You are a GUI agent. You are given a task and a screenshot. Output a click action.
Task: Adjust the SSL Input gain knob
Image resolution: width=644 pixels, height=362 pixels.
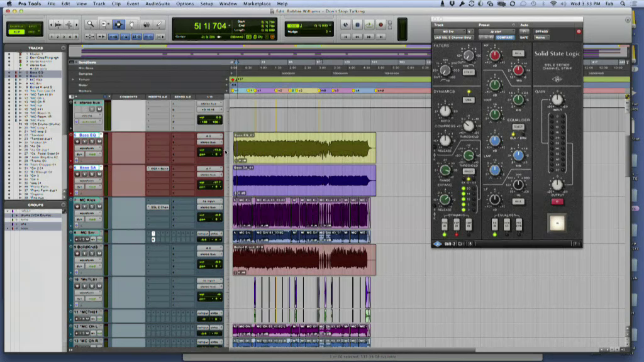point(557,99)
